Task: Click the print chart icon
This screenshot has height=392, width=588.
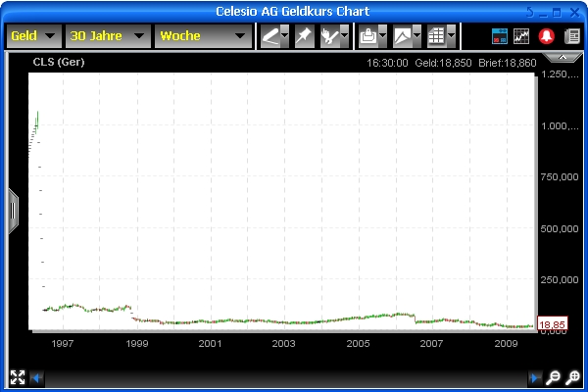Action: 367,36
